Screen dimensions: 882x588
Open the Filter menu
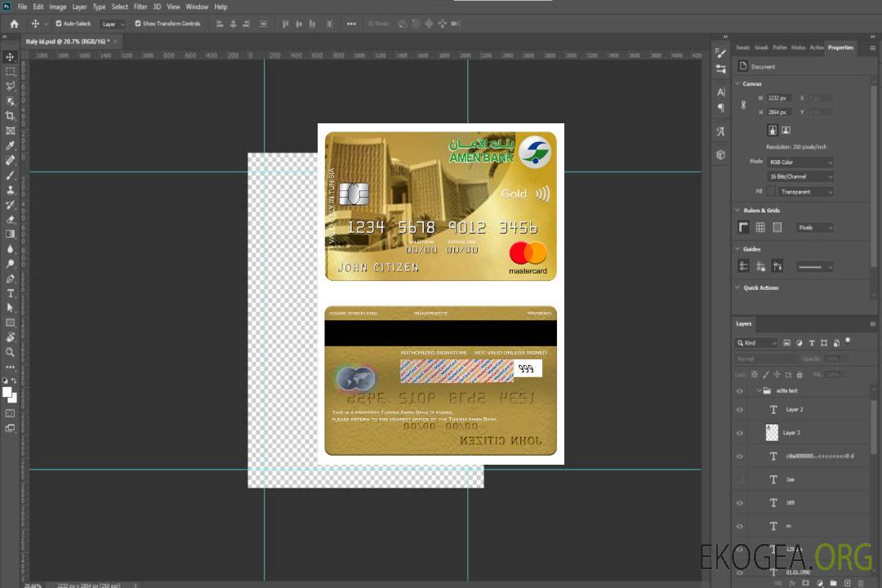pos(140,7)
